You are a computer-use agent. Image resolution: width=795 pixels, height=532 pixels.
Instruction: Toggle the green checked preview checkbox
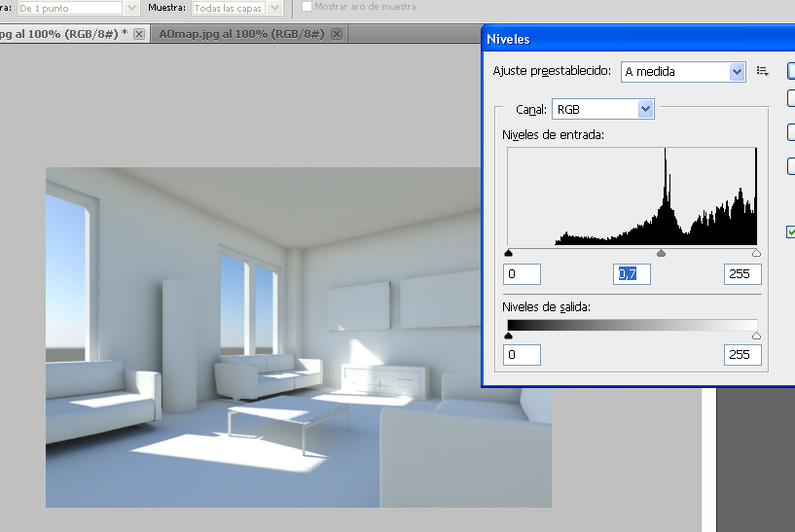pyautogui.click(x=791, y=232)
